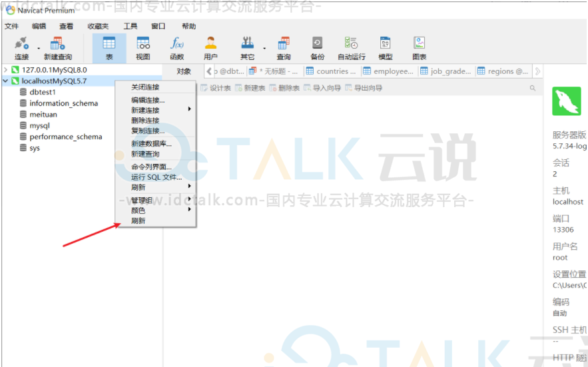Viewport: 588px width, 367px height.
Task: Switch to the 对象 tab
Action: click(184, 71)
